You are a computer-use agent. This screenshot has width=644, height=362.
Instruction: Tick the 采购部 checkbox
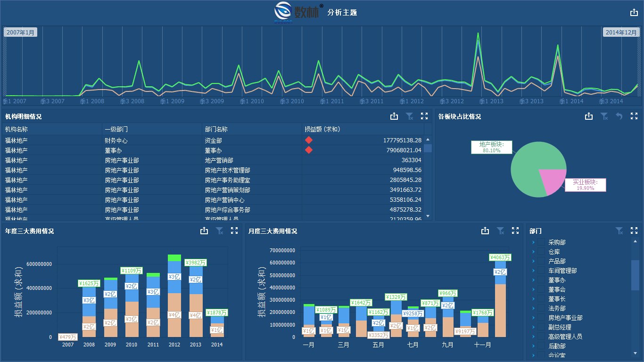coord(541,242)
